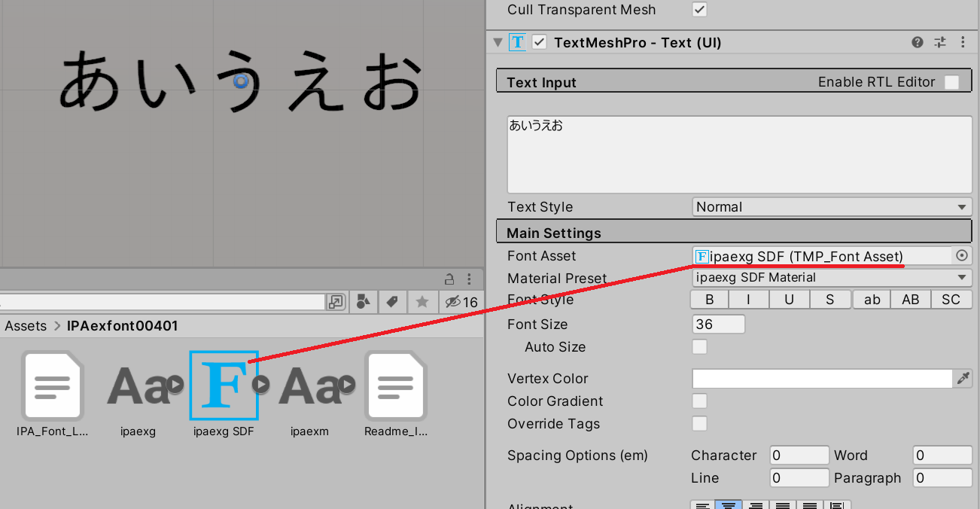Apply underline with the U button
980x509 pixels.
[x=789, y=299]
